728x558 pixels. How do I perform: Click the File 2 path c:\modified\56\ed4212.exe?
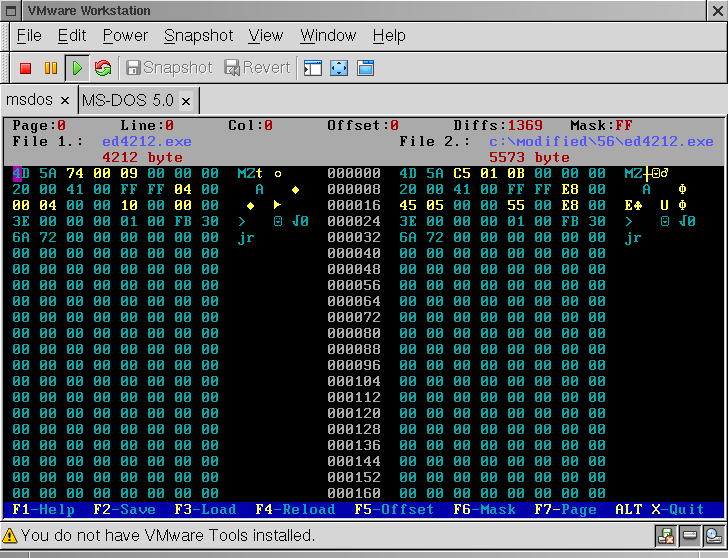[x=601, y=142]
